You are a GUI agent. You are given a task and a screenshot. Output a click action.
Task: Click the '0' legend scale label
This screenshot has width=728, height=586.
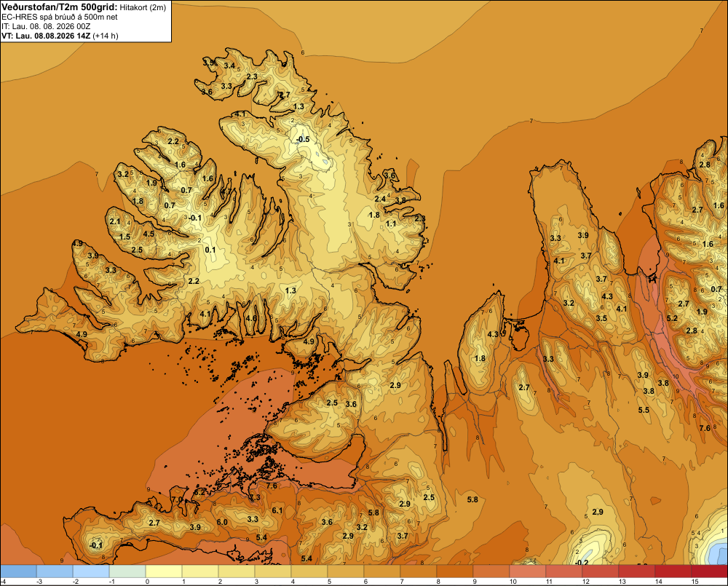click(147, 582)
